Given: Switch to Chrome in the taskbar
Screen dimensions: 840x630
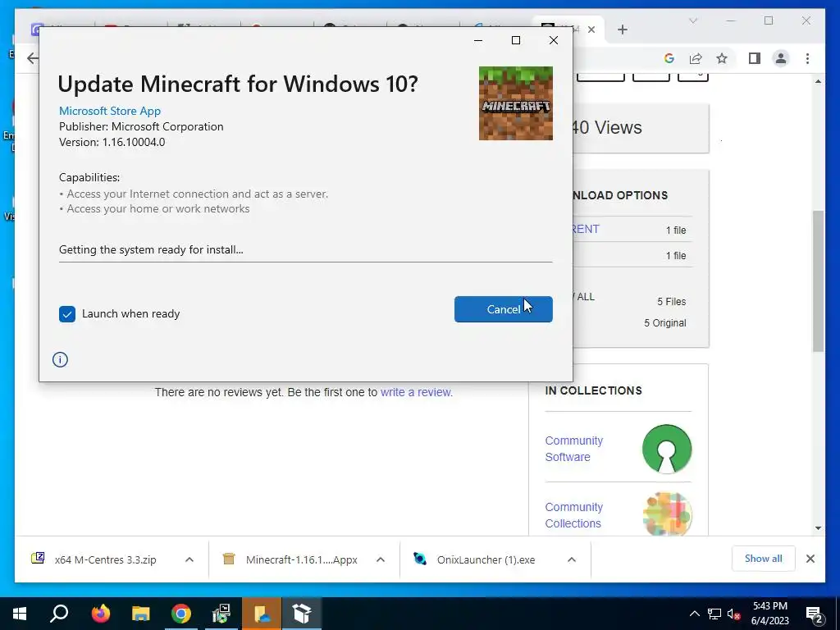Looking at the screenshot, I should 181,614.
